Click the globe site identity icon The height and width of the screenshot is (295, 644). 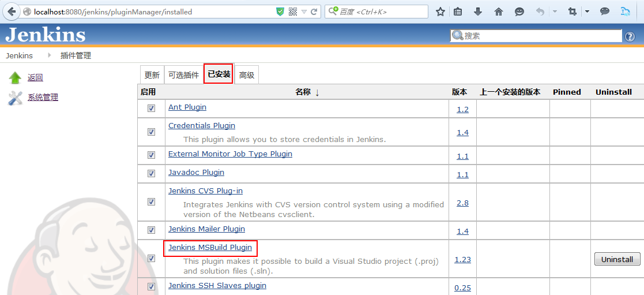pos(28,12)
